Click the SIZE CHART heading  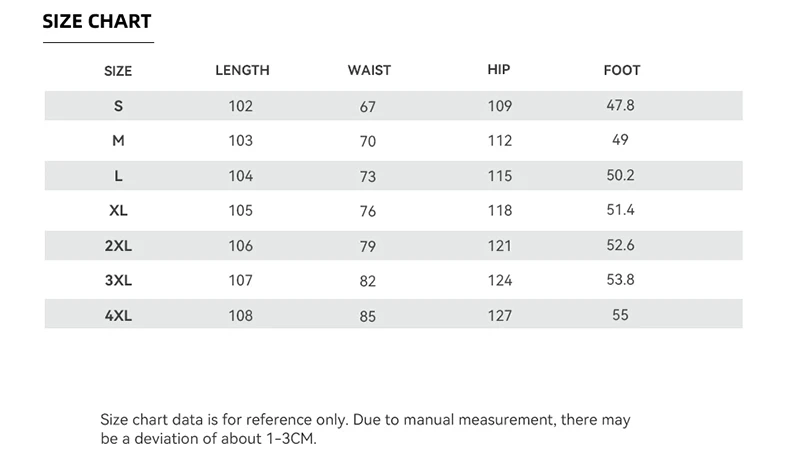[x=97, y=22]
